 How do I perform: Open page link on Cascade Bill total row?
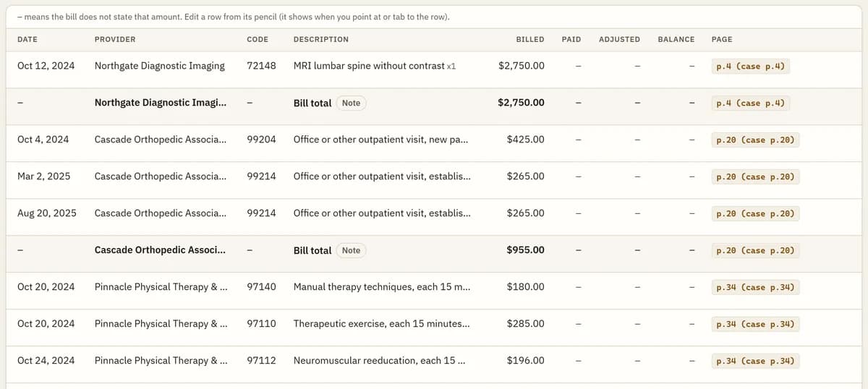coord(755,251)
